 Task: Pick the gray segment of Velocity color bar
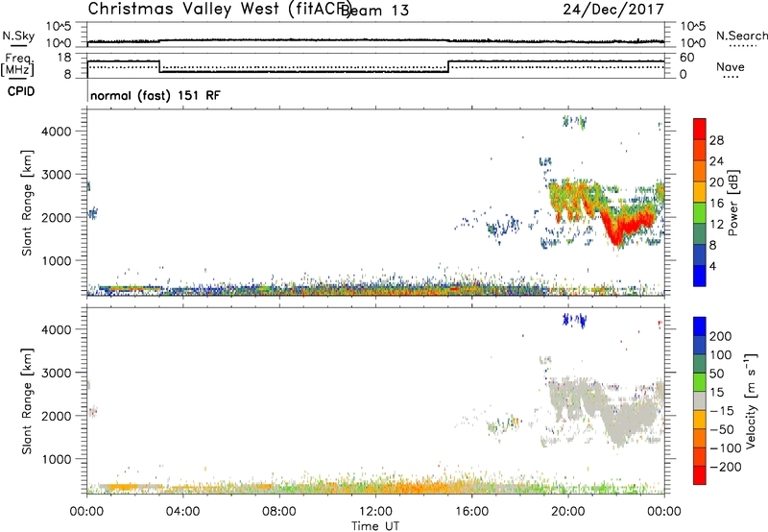coord(700,401)
